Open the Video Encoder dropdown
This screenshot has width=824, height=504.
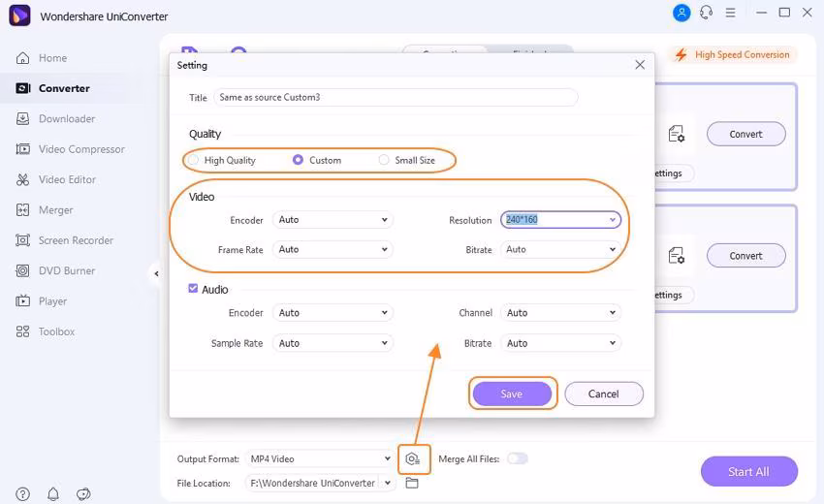[x=333, y=220]
